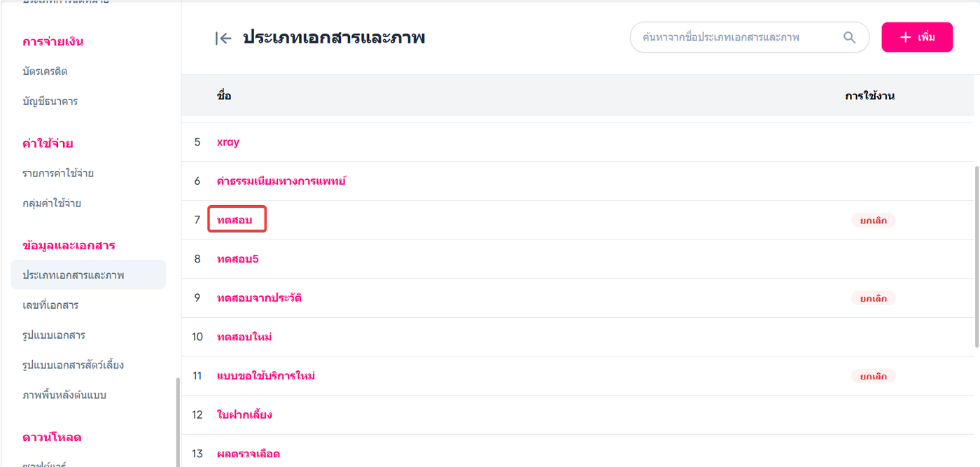Open เลขที่เอกสาร sidebar item
The width and height of the screenshot is (980, 467).
point(50,305)
